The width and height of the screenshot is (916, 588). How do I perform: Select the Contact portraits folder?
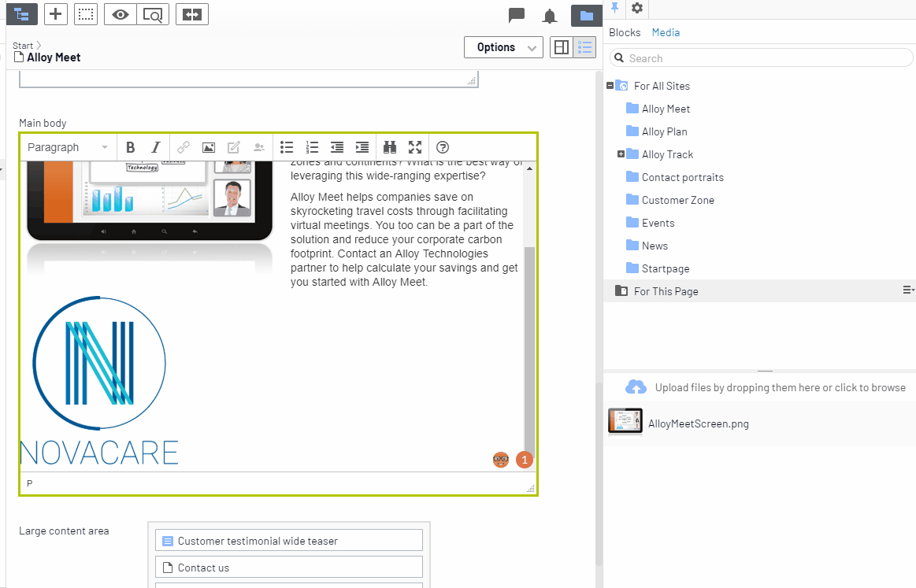pyautogui.click(x=682, y=177)
